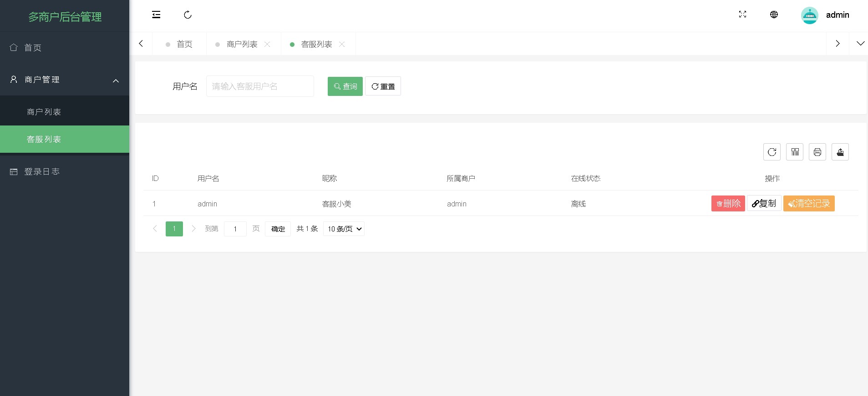The width and height of the screenshot is (868, 396).
Task: Open 客服列表 in the sidebar
Action: tap(65, 139)
